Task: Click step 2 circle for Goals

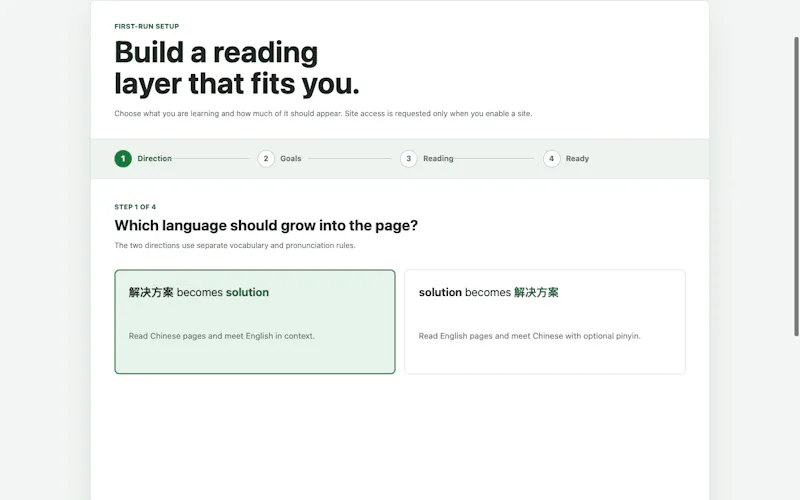Action: coord(266,159)
